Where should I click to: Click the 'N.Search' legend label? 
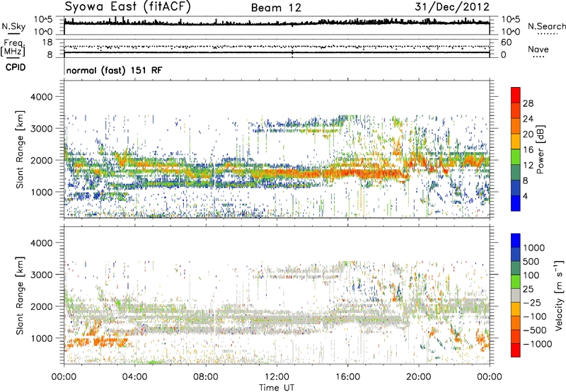tap(546, 26)
